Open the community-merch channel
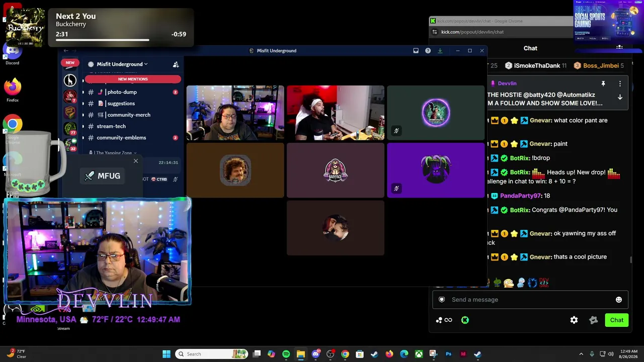 point(133,115)
